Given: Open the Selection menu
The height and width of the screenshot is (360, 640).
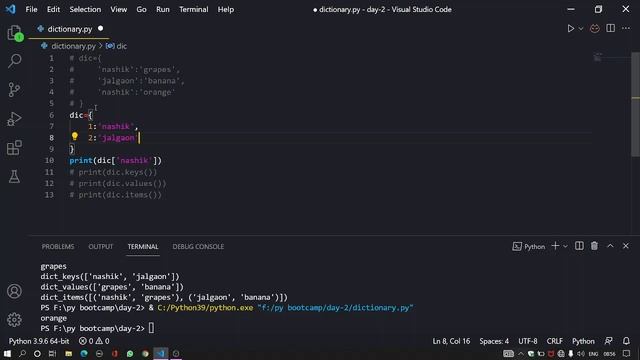Looking at the screenshot, I should click(85, 9).
